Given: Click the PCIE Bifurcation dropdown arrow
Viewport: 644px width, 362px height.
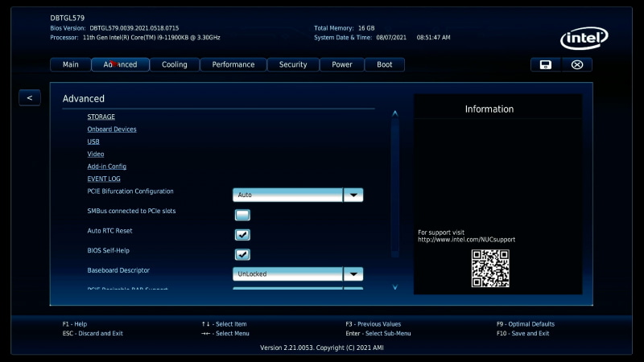Looking at the screenshot, I should pos(353,195).
